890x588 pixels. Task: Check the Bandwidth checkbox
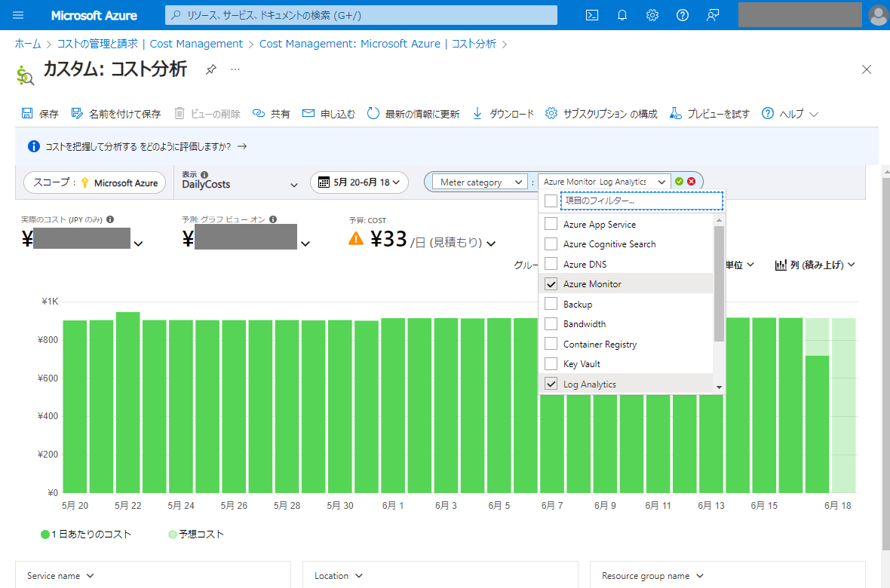(551, 323)
